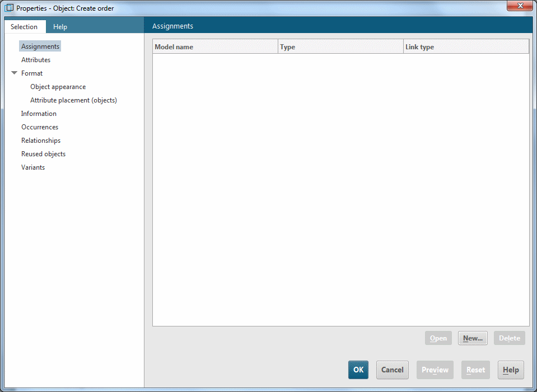Select Reused objects entry
This screenshot has width=537, height=392.
pos(43,153)
